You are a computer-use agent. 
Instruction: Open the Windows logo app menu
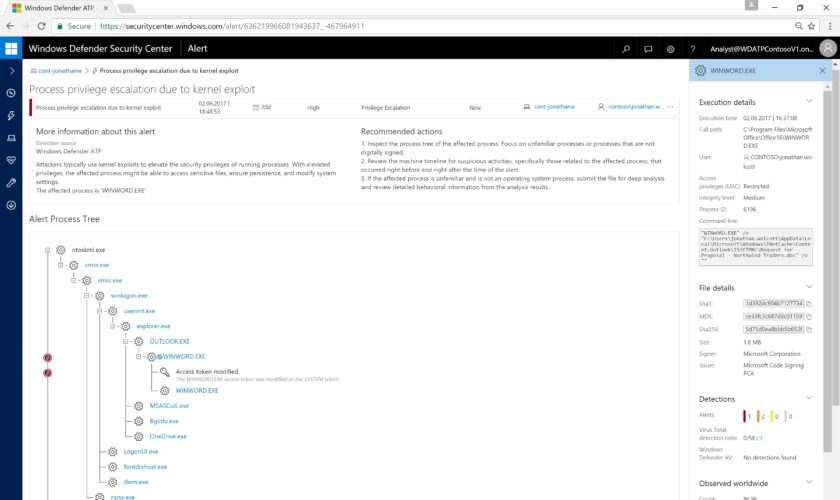pos(11,48)
